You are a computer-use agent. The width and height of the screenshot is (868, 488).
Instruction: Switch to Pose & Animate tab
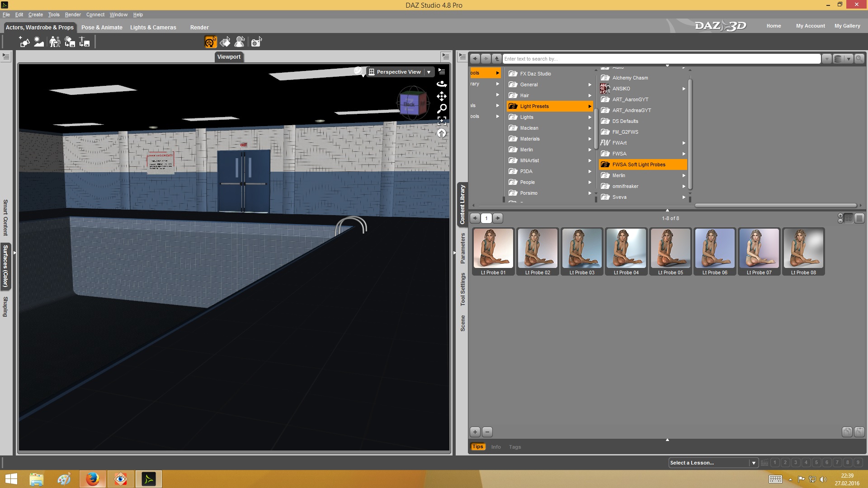tap(102, 27)
